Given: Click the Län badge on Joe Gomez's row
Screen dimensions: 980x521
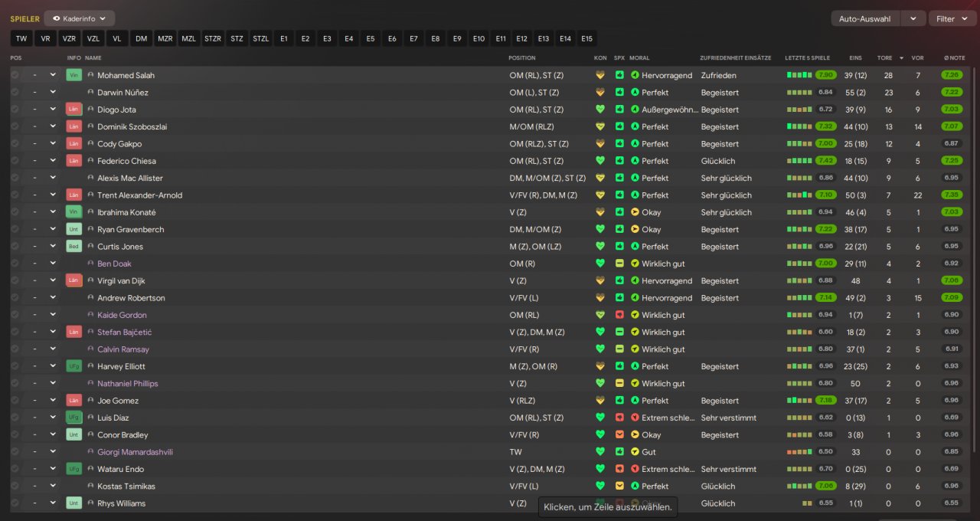Looking at the screenshot, I should pos(73,401).
